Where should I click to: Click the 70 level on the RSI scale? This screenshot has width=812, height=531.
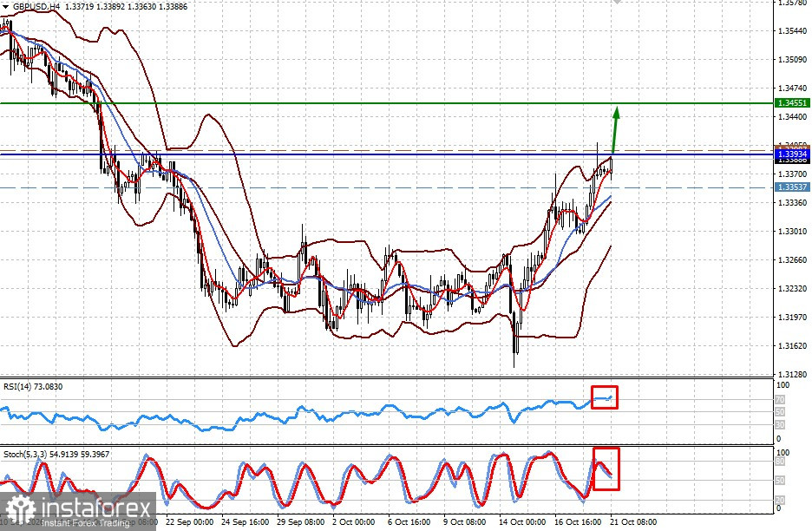point(780,400)
